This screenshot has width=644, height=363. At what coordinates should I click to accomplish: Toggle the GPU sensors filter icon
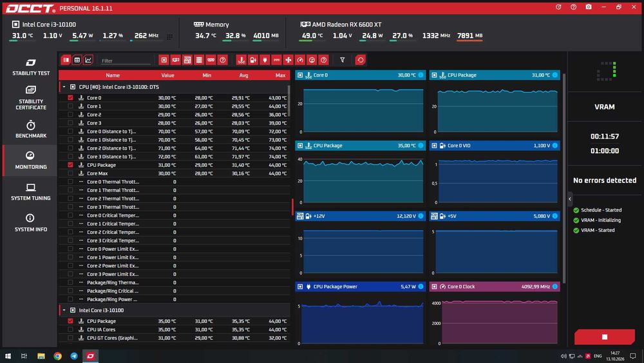coord(176,60)
